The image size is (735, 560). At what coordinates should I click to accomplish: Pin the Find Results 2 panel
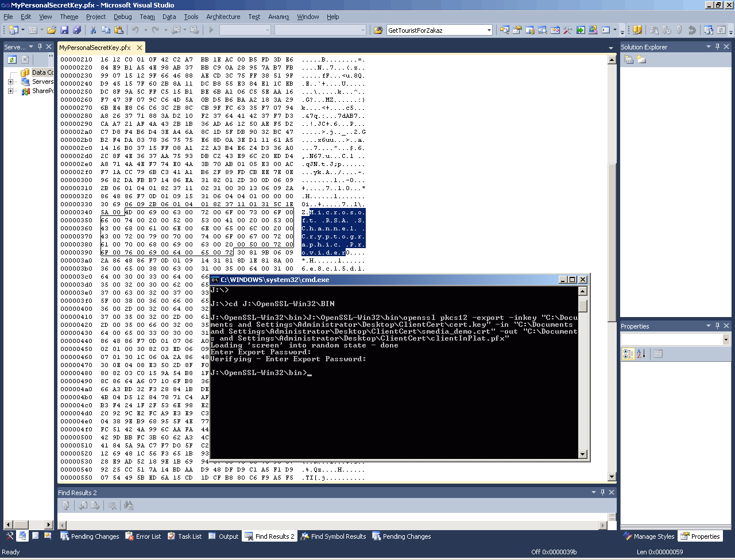pos(603,492)
